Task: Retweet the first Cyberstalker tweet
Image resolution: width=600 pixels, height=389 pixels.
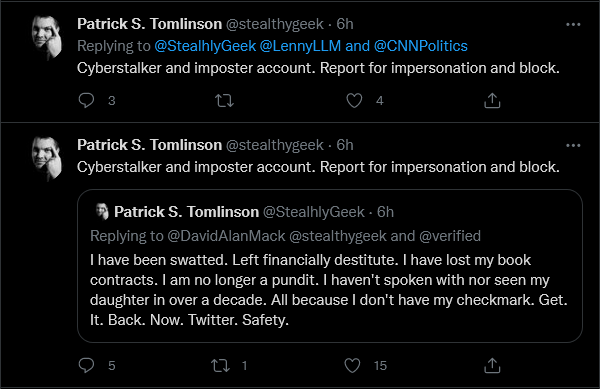Action: coord(224,101)
